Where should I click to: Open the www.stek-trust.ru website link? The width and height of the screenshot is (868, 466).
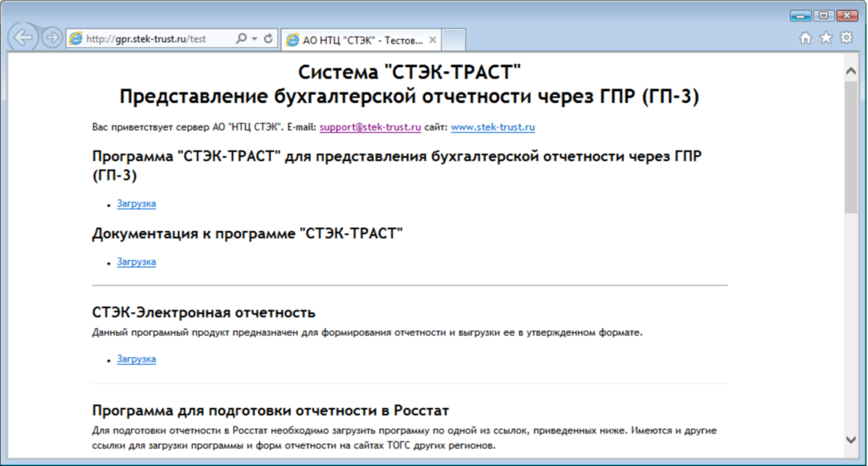[493, 127]
